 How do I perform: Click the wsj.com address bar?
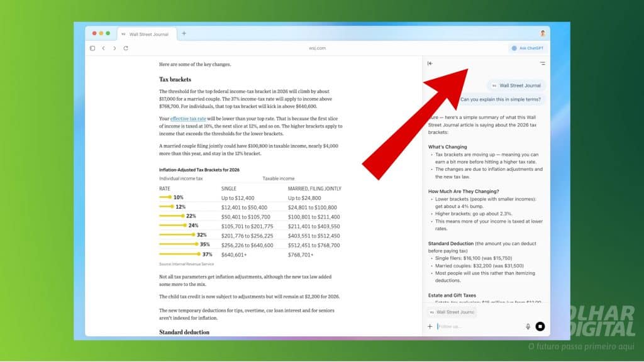(x=317, y=48)
